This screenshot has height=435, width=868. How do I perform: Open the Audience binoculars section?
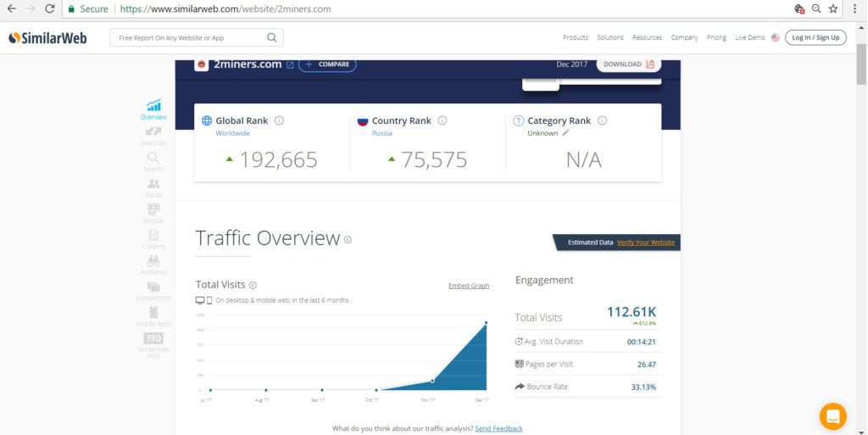[153, 265]
